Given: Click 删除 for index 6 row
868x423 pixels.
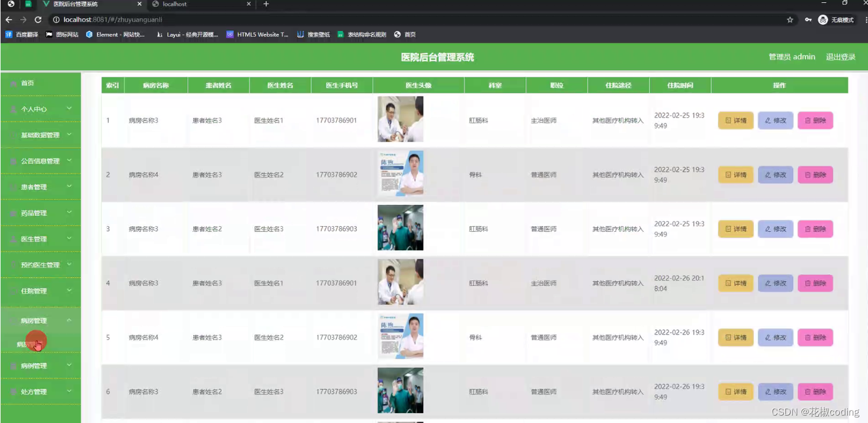Looking at the screenshot, I should 815,392.
